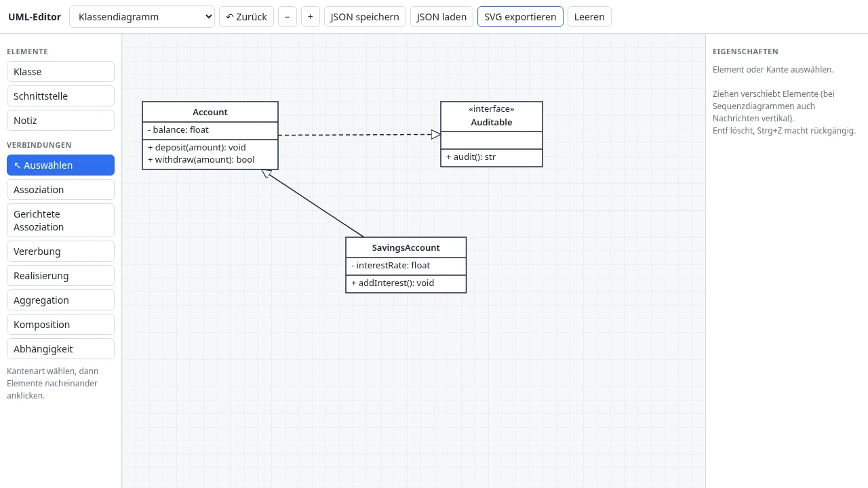Open the Klassendiagramm diagram type dropdown

click(x=142, y=17)
